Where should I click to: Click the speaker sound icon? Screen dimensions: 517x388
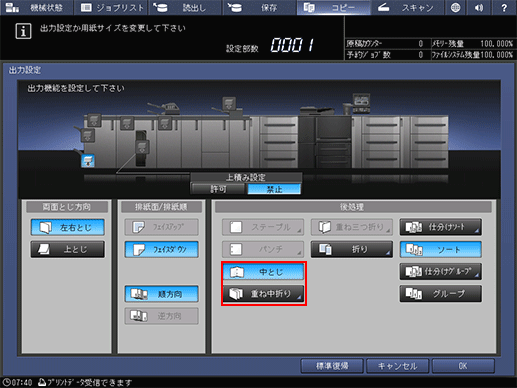[479, 7]
